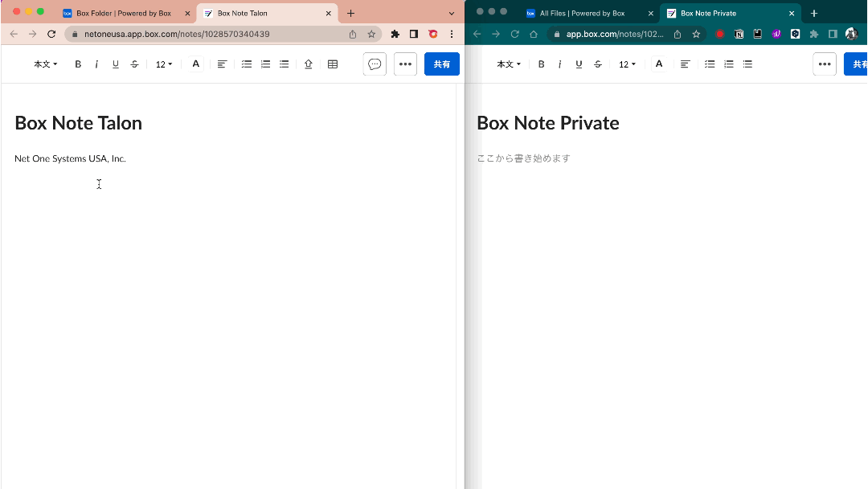Click blue share button in Talon note
868x489 pixels.
pyautogui.click(x=442, y=64)
